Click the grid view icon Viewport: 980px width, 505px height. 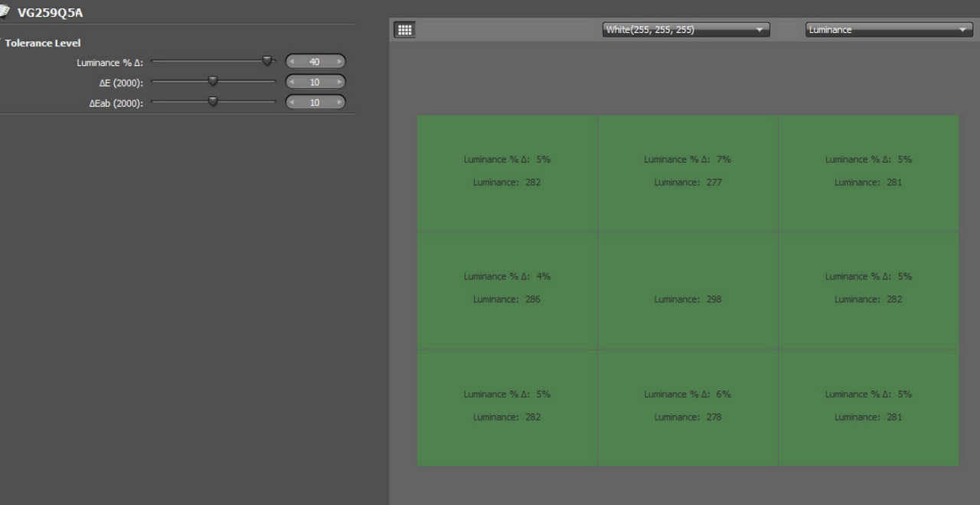[x=404, y=30]
